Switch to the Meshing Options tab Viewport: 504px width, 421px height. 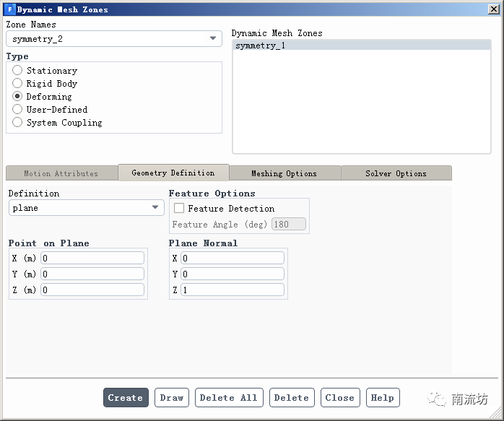(284, 173)
